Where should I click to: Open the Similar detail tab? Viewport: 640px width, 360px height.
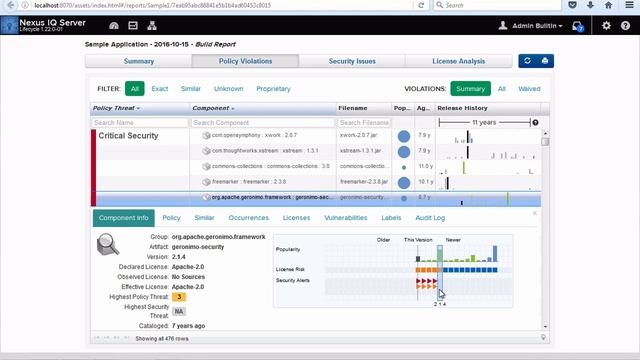pyautogui.click(x=204, y=218)
